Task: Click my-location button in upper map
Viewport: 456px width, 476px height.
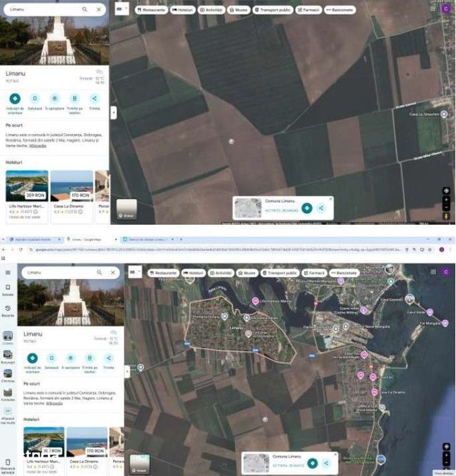Action: (x=446, y=191)
